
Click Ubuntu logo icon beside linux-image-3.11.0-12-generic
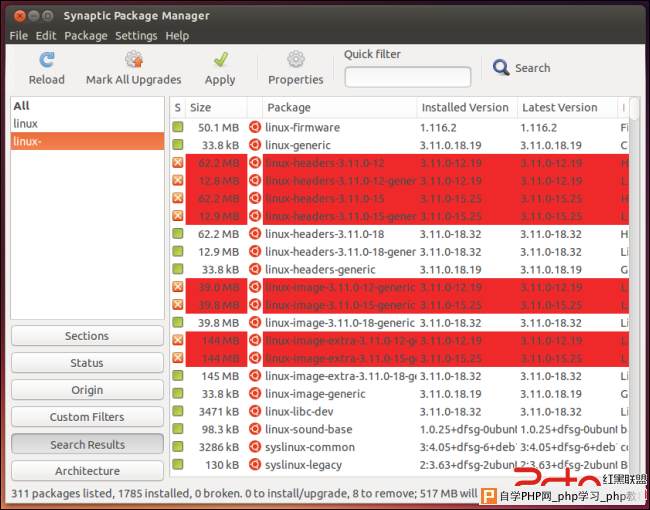(x=255, y=287)
